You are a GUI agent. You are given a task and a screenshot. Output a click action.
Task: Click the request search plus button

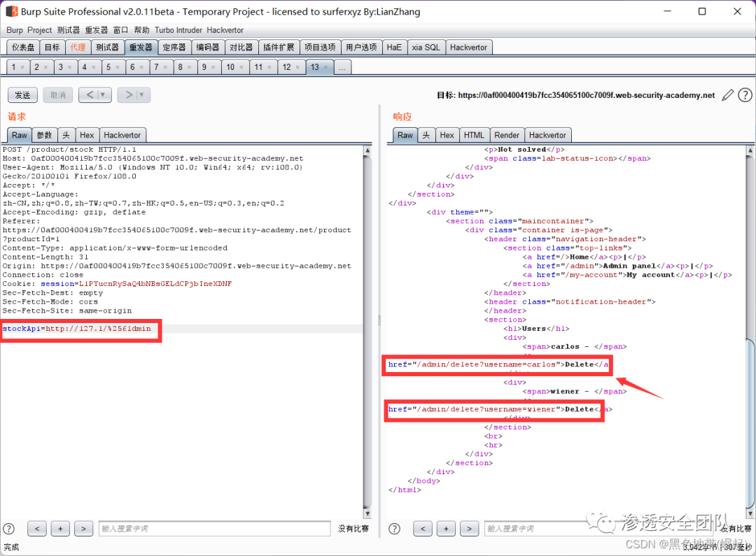click(60, 529)
